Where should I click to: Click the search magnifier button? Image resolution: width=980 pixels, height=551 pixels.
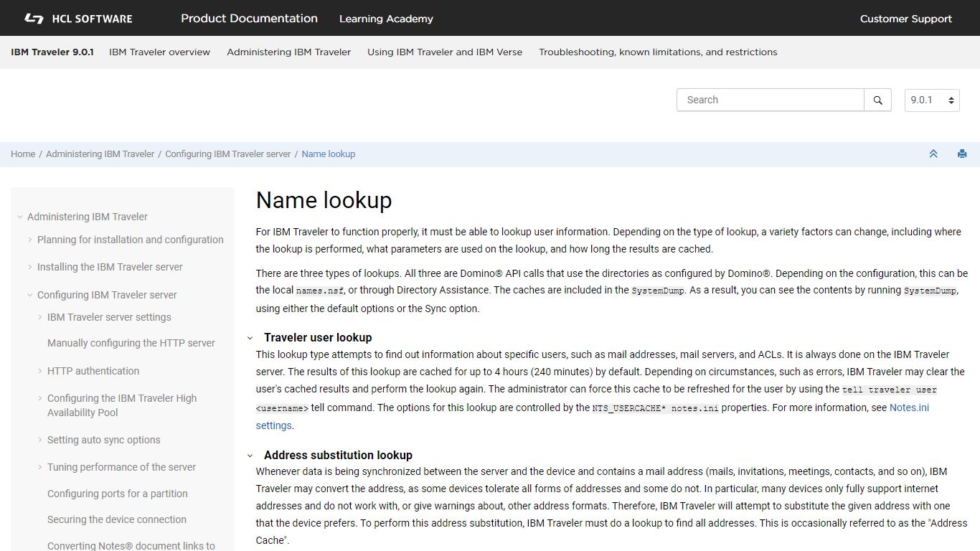point(877,100)
